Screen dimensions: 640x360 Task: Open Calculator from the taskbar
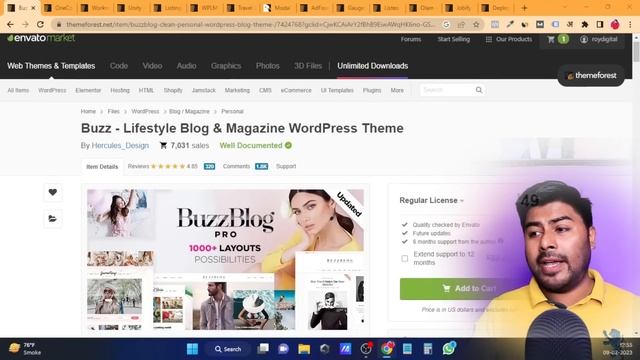pos(428,349)
